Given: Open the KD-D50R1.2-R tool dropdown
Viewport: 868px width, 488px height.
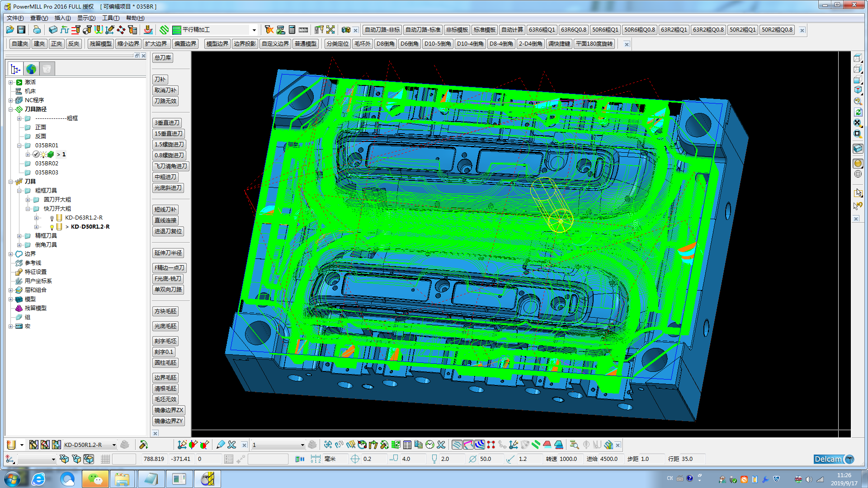Looking at the screenshot, I should point(114,445).
